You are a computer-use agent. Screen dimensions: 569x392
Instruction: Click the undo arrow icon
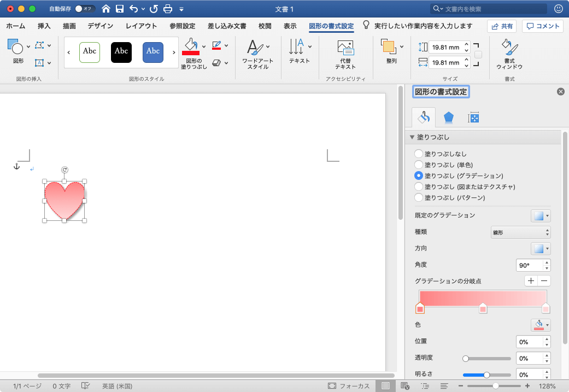[x=133, y=9]
